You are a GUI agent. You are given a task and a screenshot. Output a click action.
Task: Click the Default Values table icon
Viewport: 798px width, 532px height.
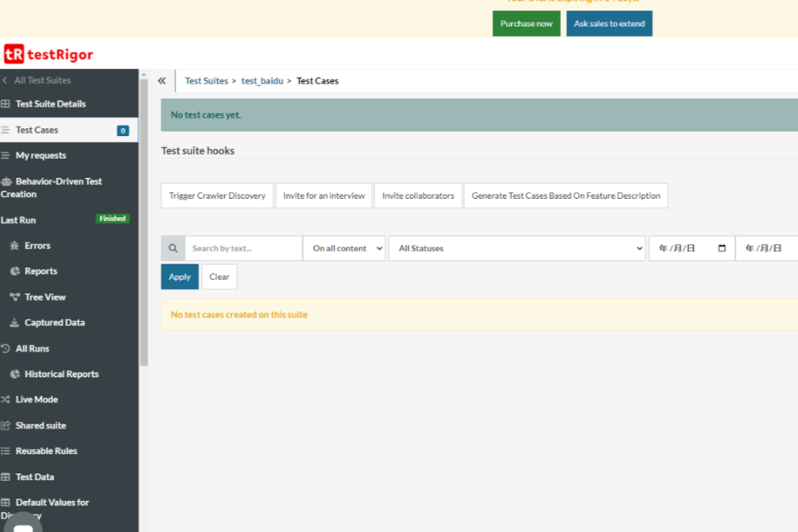click(6, 502)
